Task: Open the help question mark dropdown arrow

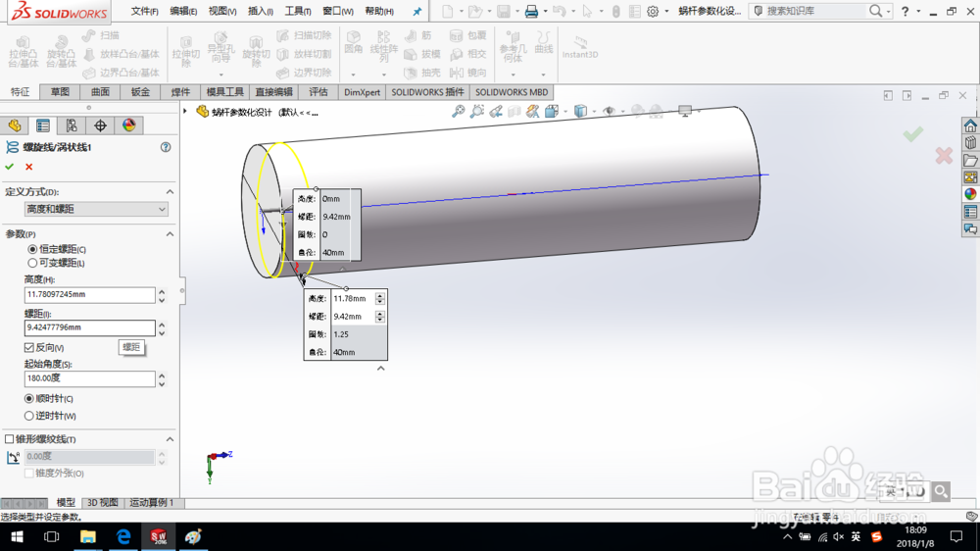Action: pos(918,11)
